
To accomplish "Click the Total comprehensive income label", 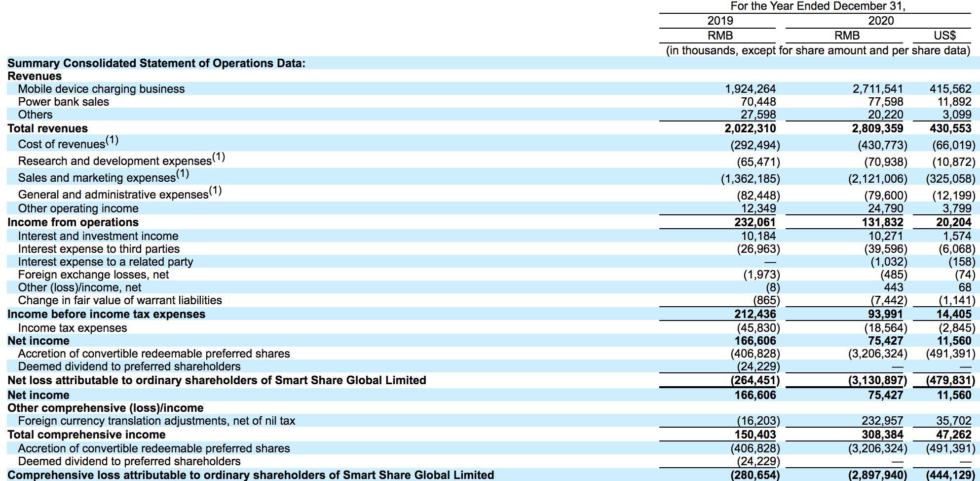I will pos(86,435).
